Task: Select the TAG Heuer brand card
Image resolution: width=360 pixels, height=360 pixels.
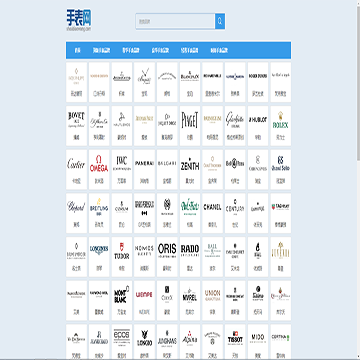Action: [280, 213]
